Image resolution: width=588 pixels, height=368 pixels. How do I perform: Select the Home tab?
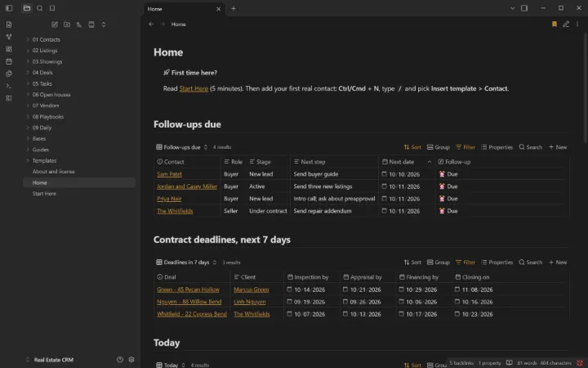184,9
